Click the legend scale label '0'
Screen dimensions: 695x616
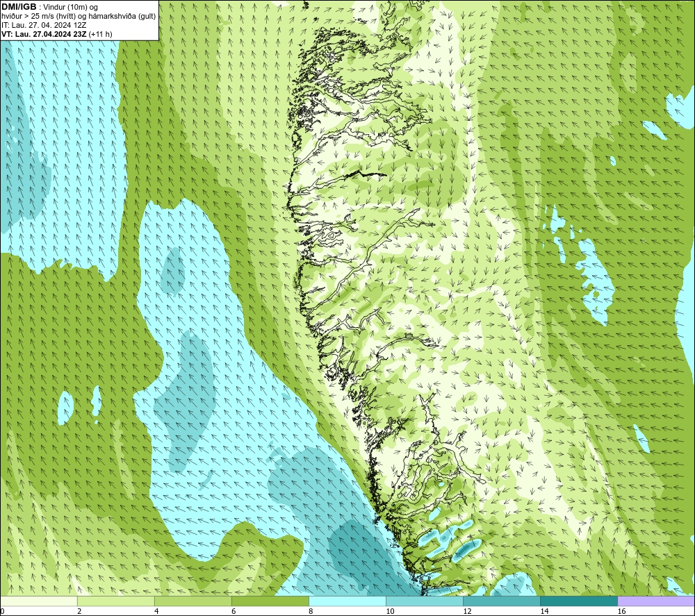tap(3, 612)
